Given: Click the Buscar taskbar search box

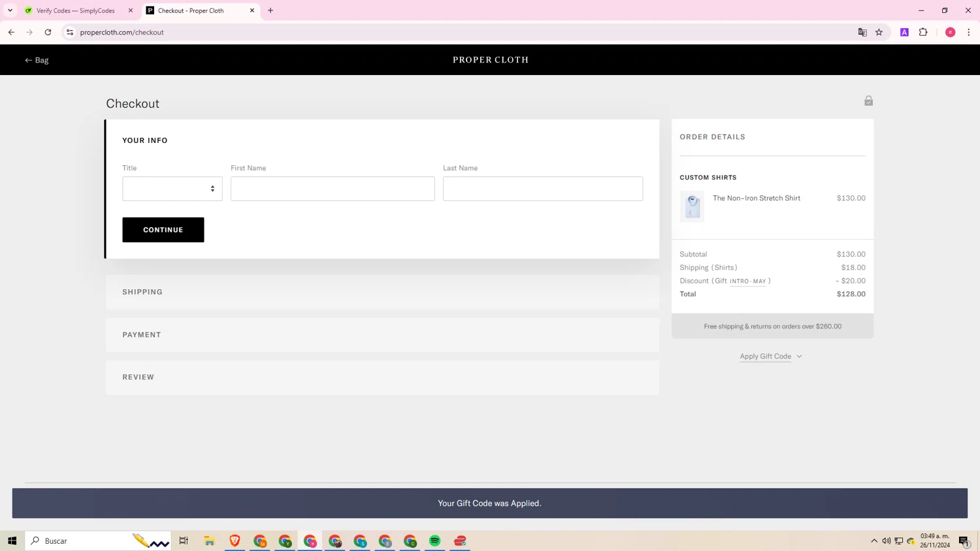Looking at the screenshot, I should [98, 541].
